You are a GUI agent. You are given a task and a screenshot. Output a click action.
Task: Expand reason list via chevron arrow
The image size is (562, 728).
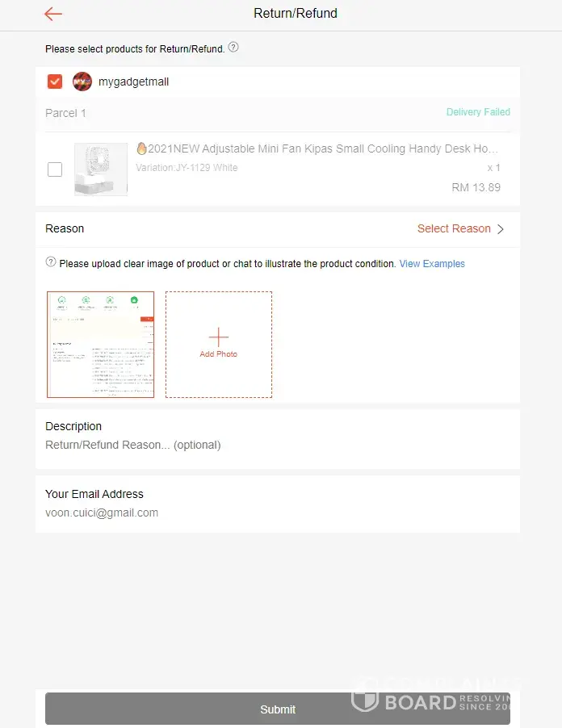[501, 229]
